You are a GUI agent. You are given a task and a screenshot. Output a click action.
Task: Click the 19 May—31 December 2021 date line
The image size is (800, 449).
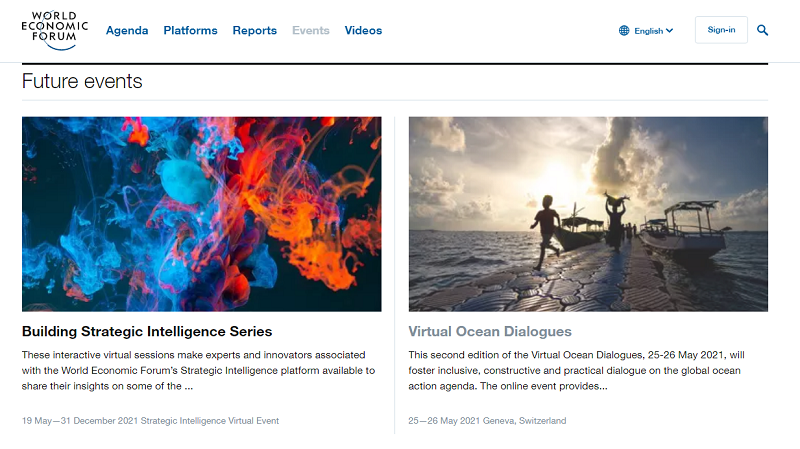point(150,421)
